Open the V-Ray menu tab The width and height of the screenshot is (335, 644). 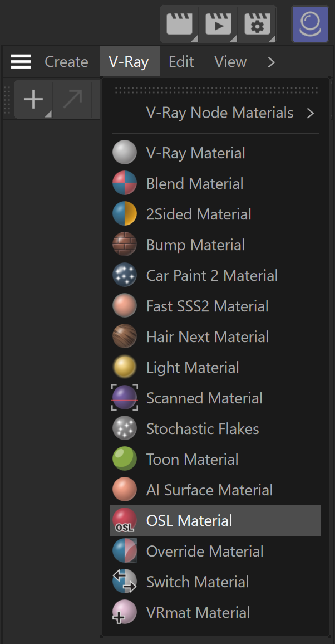coord(129,62)
